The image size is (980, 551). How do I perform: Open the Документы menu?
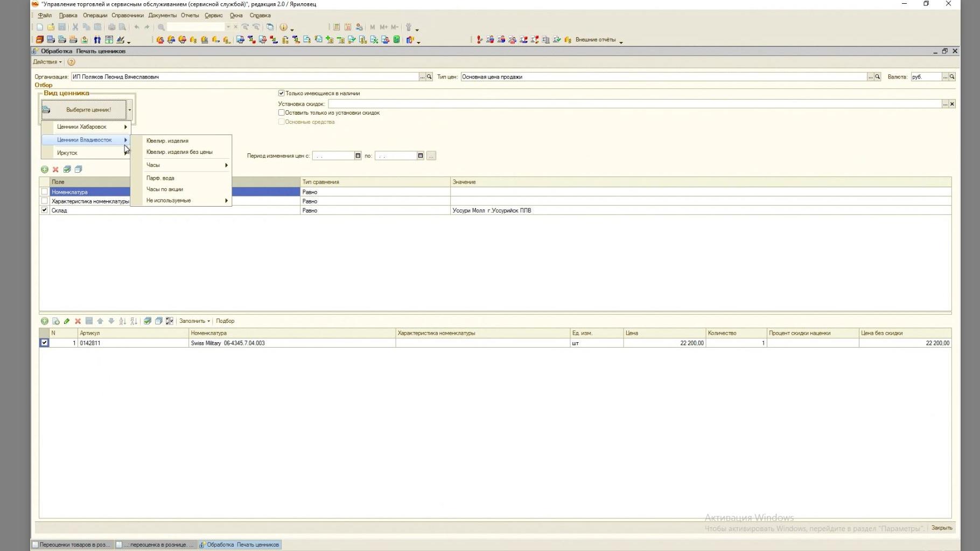(x=162, y=16)
